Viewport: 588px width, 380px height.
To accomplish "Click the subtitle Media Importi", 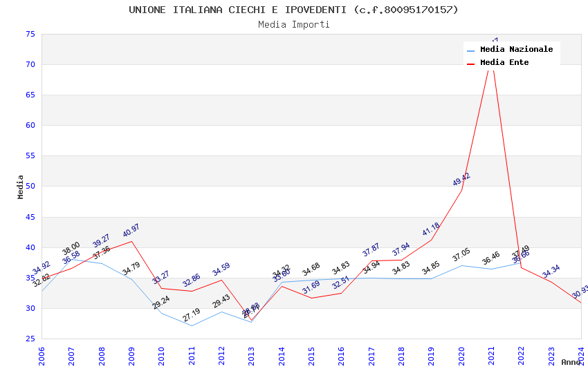I will coord(293,24).
